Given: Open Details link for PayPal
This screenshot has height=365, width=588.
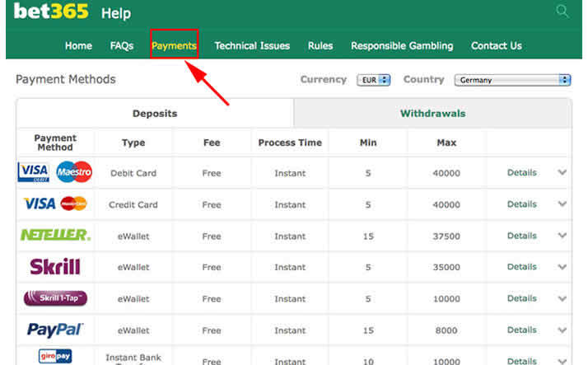Looking at the screenshot, I should (522, 330).
